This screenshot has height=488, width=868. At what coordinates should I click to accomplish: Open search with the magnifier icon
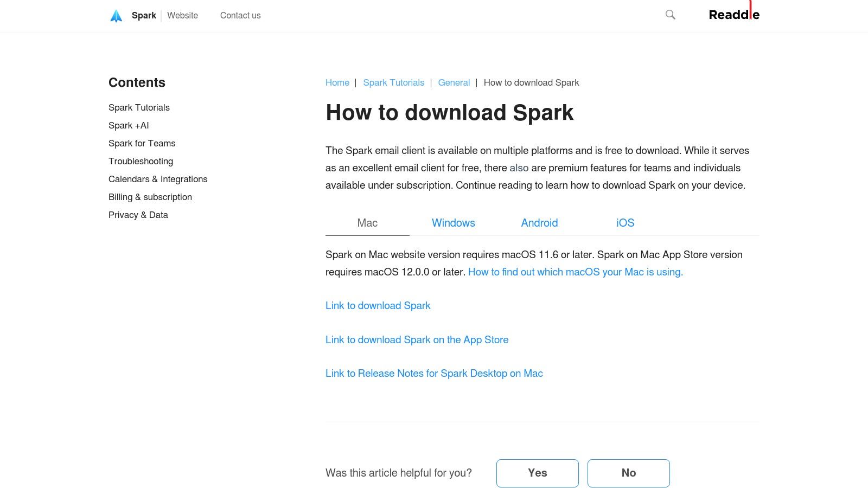click(671, 15)
